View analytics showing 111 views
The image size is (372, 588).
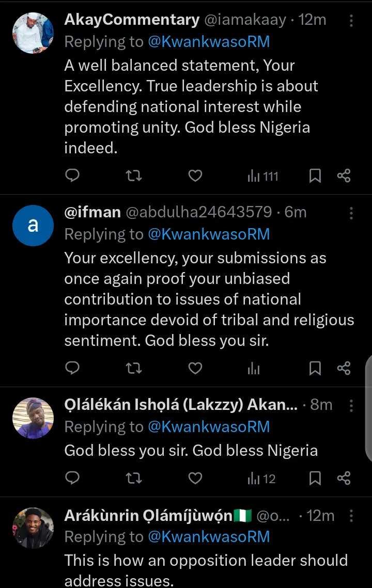coord(262,176)
